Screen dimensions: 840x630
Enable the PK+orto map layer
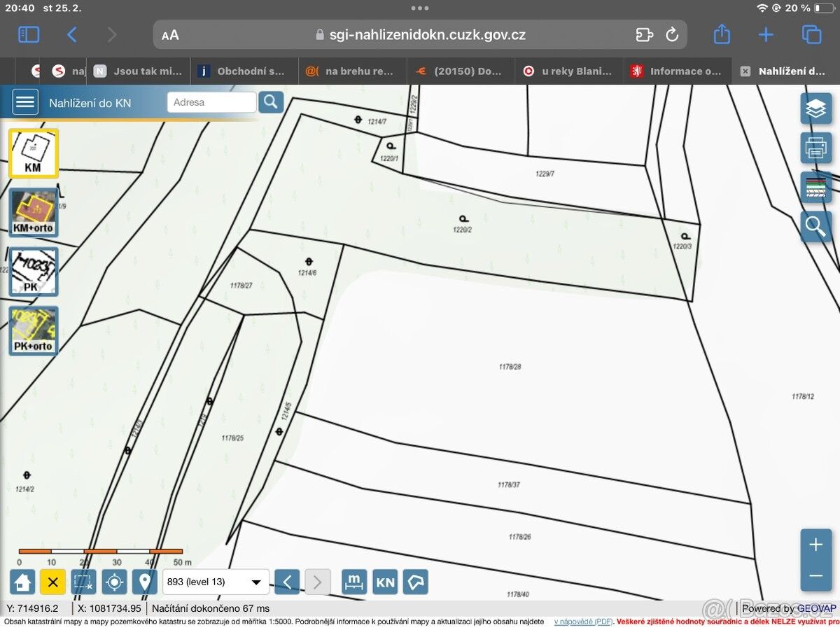tap(33, 330)
